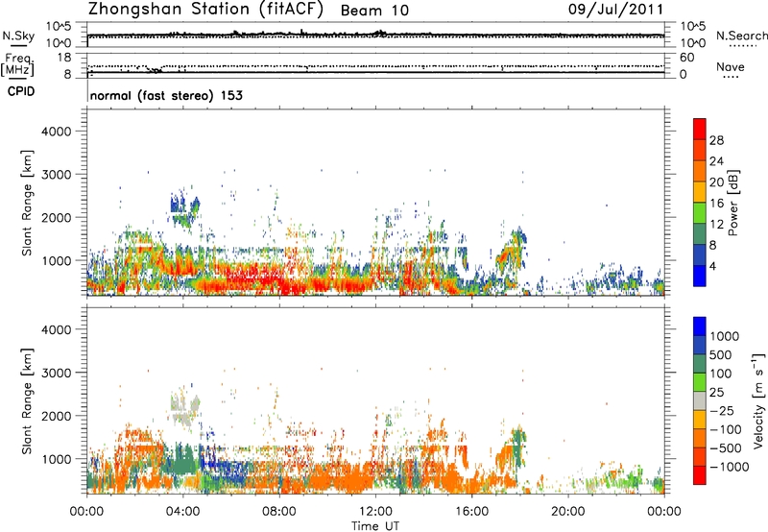Viewport: 768px width, 532px height.
Task: Click the 'normal (fast stereo) 153' text
Action: point(166,95)
